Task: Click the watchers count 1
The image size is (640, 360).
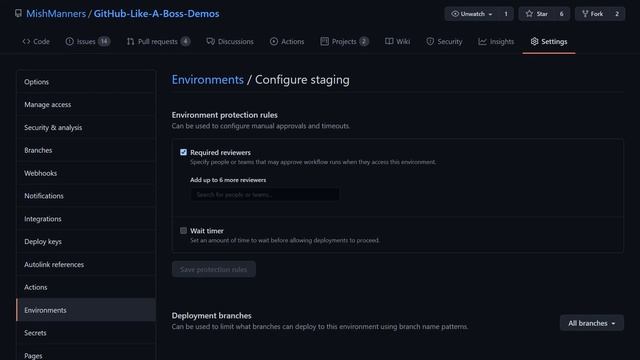Action: (x=506, y=14)
